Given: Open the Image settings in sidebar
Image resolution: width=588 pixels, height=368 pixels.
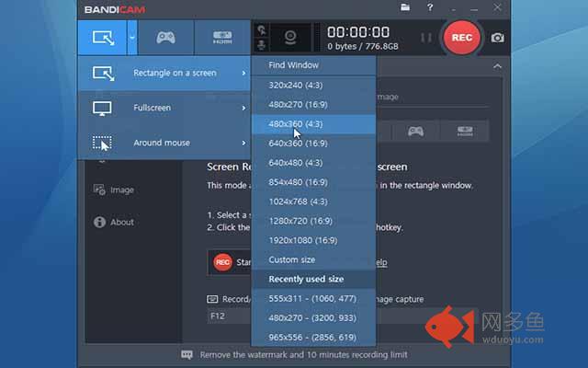Looking at the screenshot, I should 122,190.
